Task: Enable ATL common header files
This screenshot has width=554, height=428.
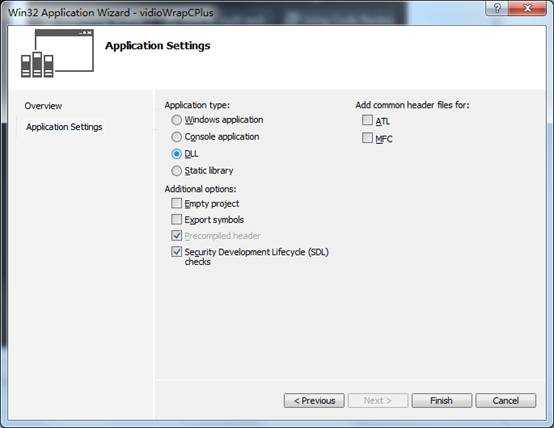Action: coord(367,120)
